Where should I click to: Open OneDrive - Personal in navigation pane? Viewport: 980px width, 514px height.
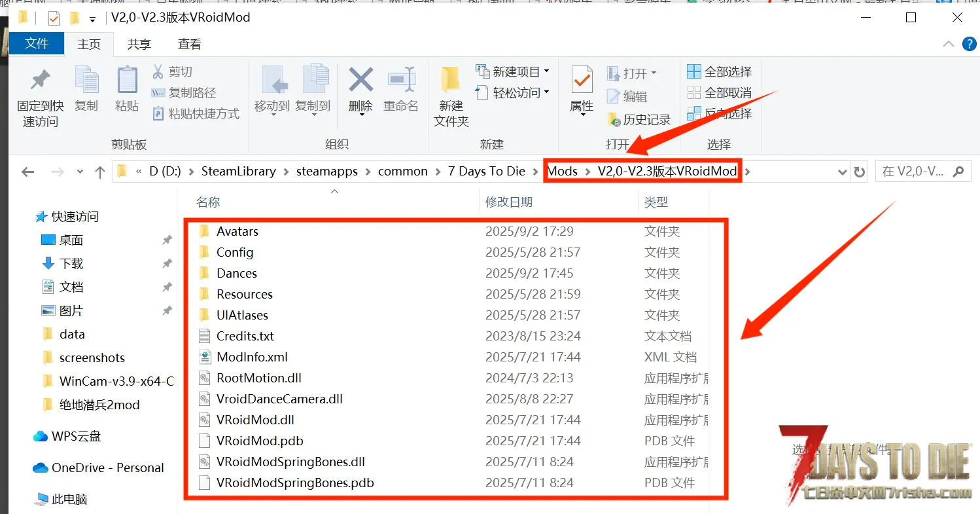108,468
